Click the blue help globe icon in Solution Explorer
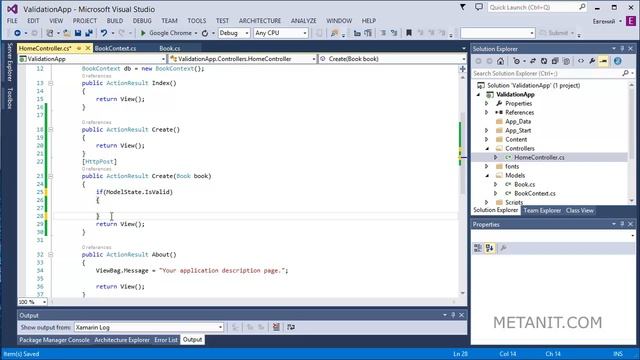Screen dimensions: 640x360 (x=618, y=61)
